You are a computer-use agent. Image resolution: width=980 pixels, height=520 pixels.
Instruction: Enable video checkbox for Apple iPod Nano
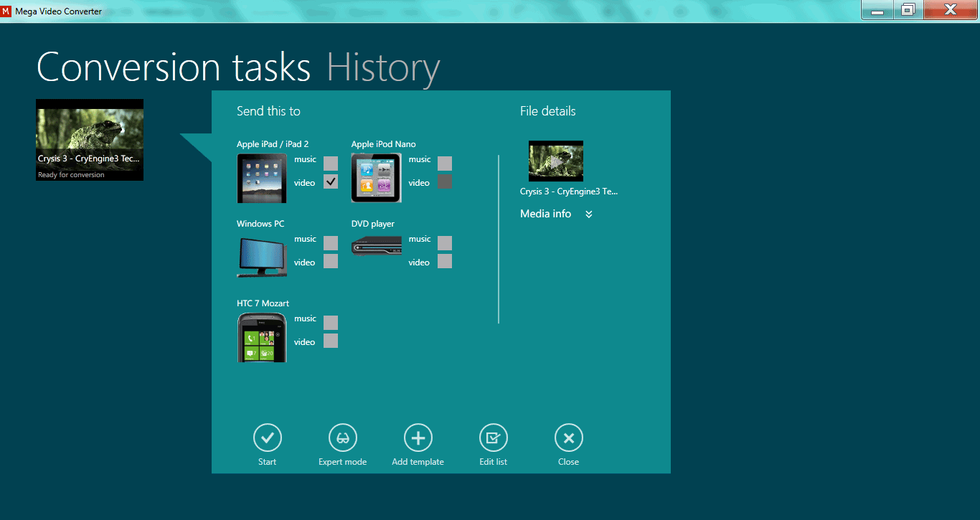point(445,182)
